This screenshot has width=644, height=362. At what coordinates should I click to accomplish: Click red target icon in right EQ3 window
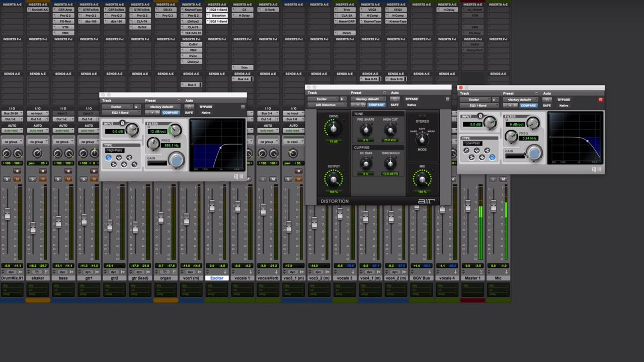pyautogui.click(x=600, y=100)
